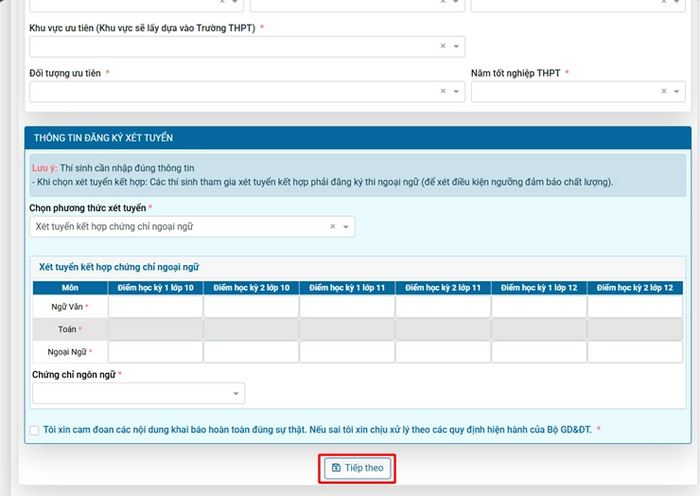The width and height of the screenshot is (700, 496).
Task: Click the Điểm học kỳ 1 lớp 11 header
Action: click(347, 288)
